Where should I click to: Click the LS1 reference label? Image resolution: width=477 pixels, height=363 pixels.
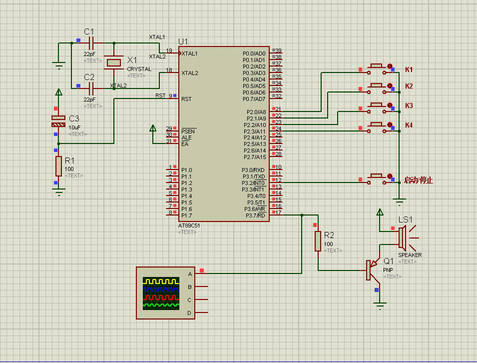point(405,220)
